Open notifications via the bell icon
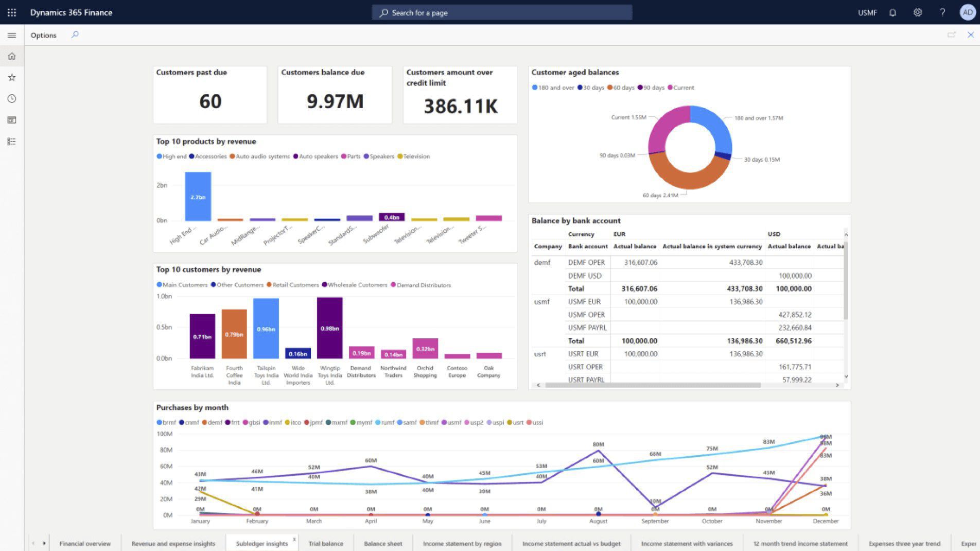 pyautogui.click(x=892, y=12)
